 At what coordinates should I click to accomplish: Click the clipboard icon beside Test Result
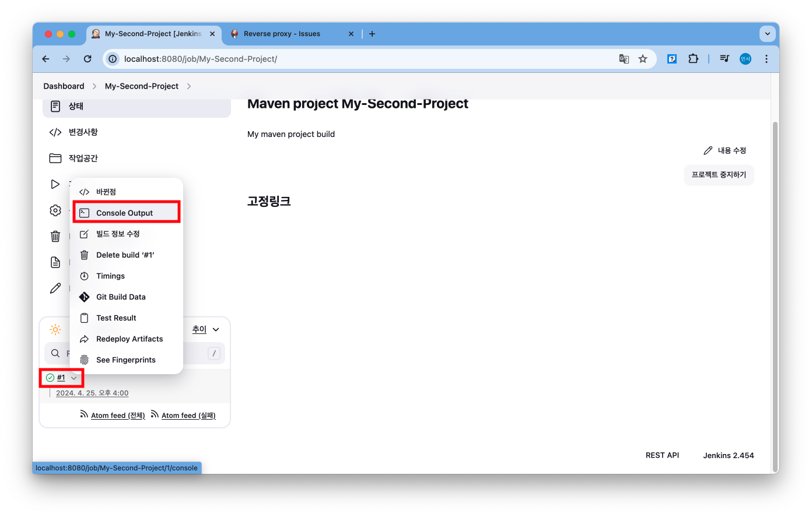click(x=85, y=318)
